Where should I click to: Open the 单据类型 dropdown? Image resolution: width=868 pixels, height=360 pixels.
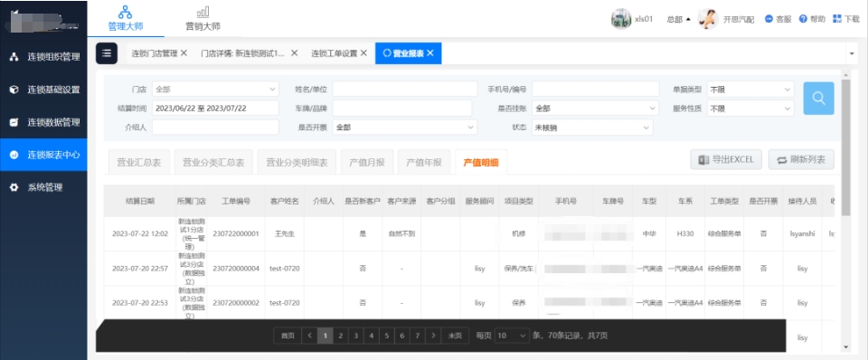pyautogui.click(x=750, y=89)
